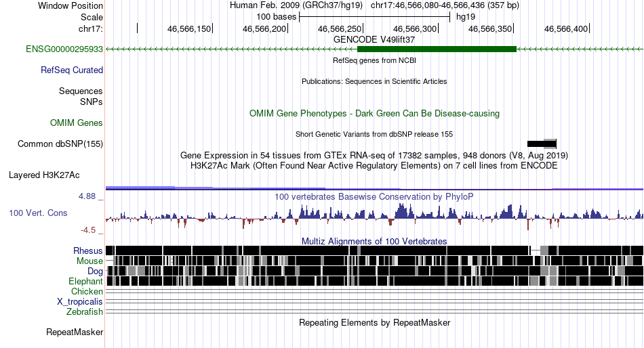Click the 46,566,200 ruler position label

point(264,29)
